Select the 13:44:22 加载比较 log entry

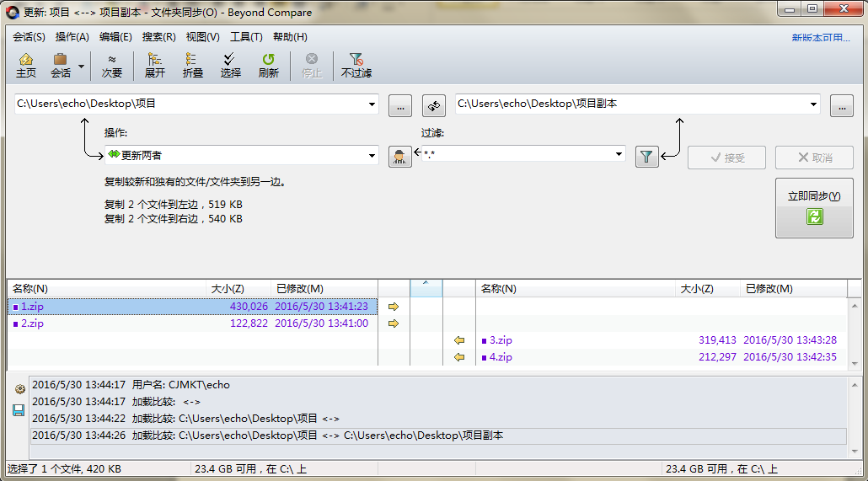pos(438,419)
